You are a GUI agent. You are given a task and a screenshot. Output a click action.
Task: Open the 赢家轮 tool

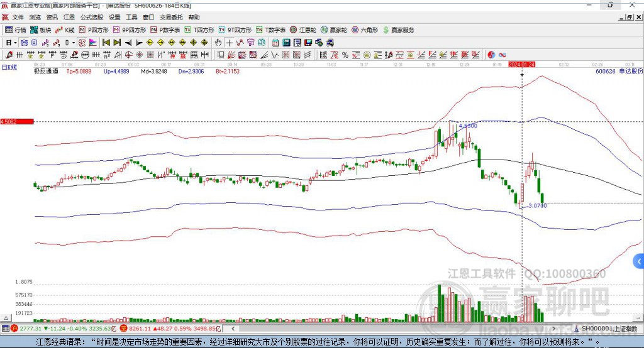click(x=334, y=30)
